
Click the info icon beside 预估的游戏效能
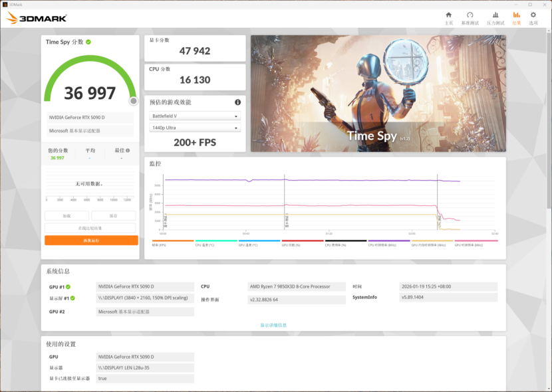(237, 102)
